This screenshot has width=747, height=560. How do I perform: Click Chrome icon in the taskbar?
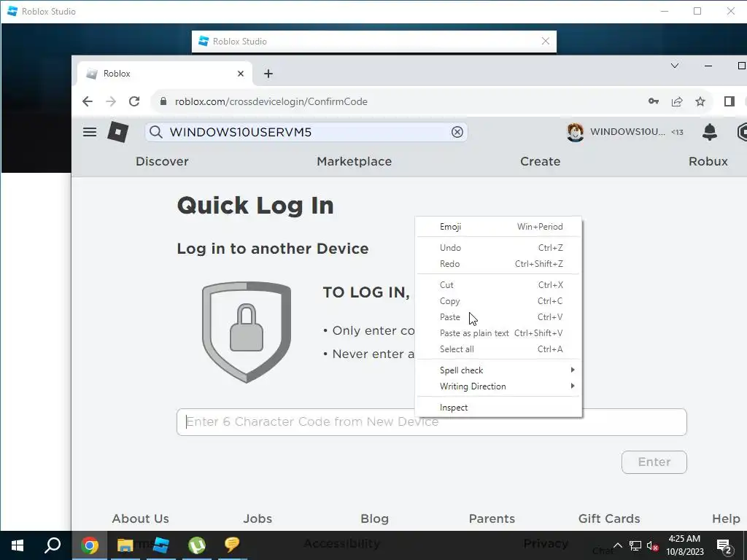point(90,545)
